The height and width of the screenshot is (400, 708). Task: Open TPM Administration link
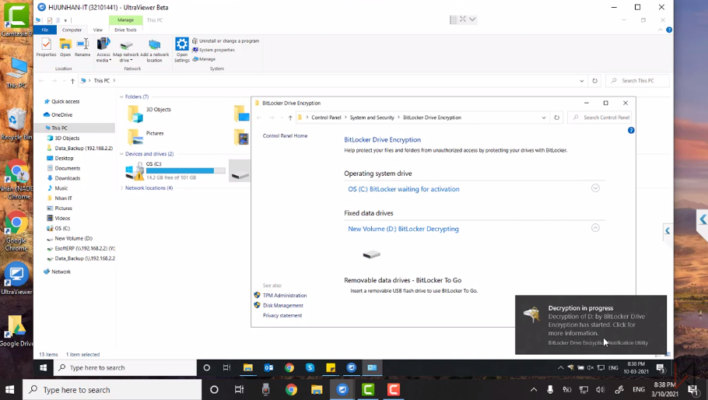[284, 295]
